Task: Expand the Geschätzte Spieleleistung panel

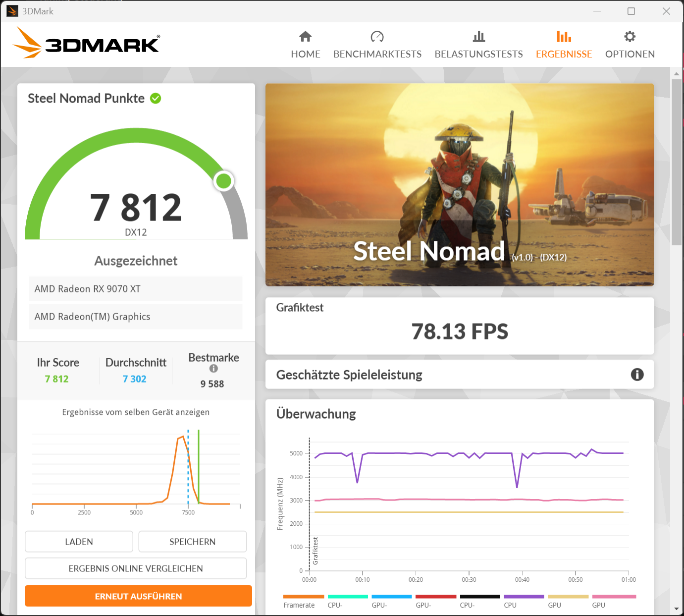Action: point(460,375)
